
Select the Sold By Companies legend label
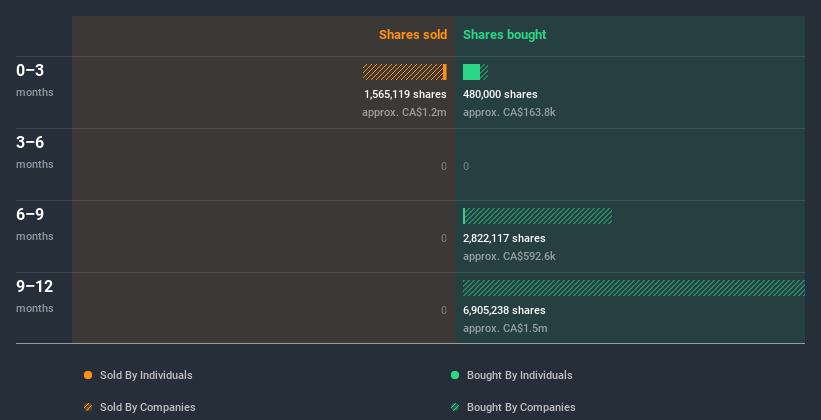[148, 407]
